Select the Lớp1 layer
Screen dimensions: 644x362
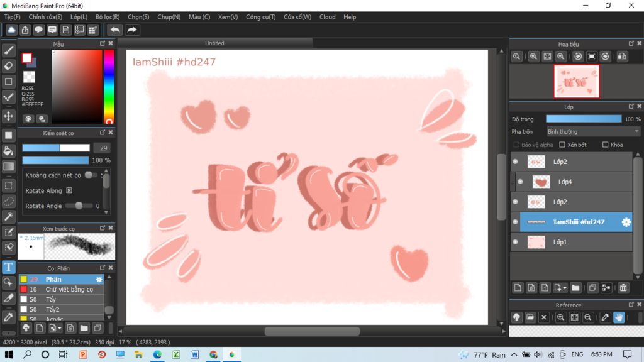tap(571, 242)
